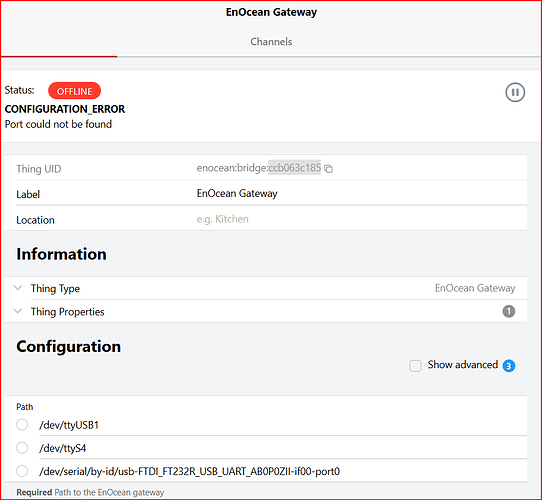Enable the Show advanced checkbox

coord(415,365)
